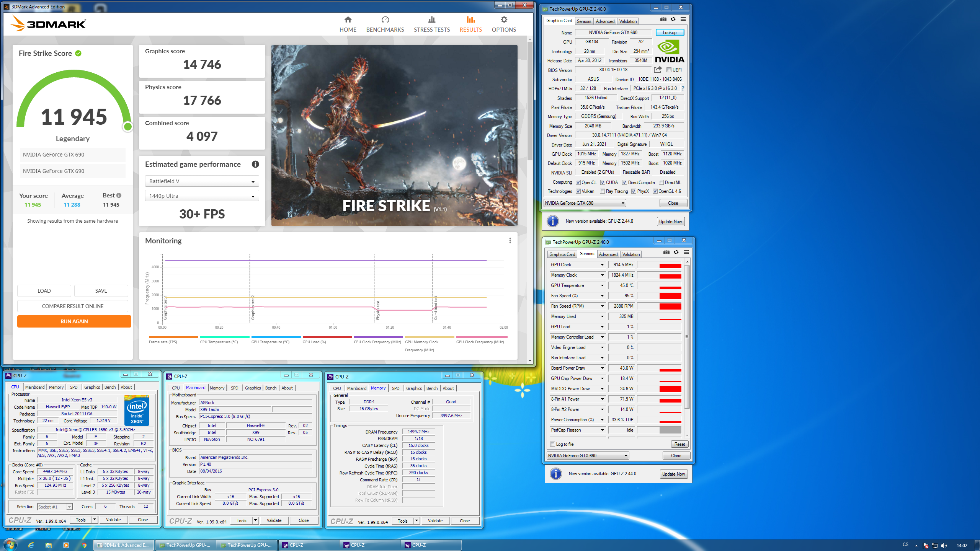Toggle the OpenCL checkbox in GPU-Z

click(578, 183)
